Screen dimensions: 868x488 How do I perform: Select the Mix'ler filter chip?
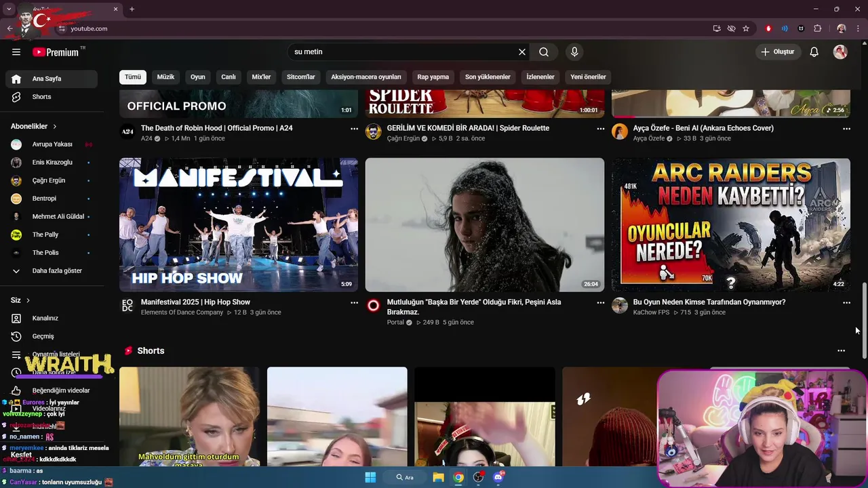pyautogui.click(x=261, y=77)
